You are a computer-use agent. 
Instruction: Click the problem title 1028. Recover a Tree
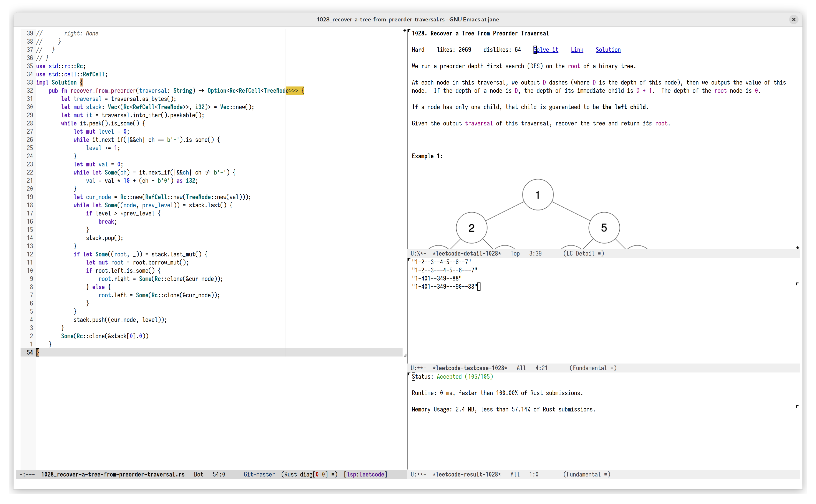coord(480,33)
